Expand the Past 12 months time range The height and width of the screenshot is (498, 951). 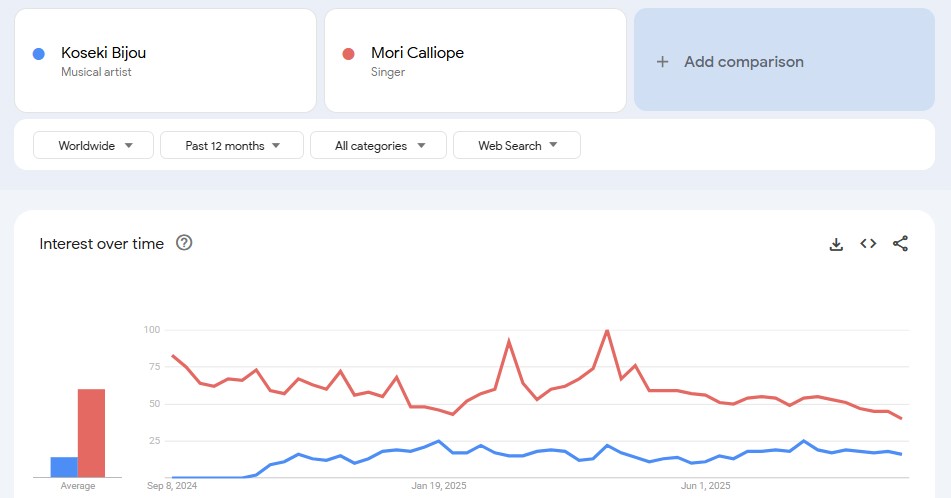232,146
